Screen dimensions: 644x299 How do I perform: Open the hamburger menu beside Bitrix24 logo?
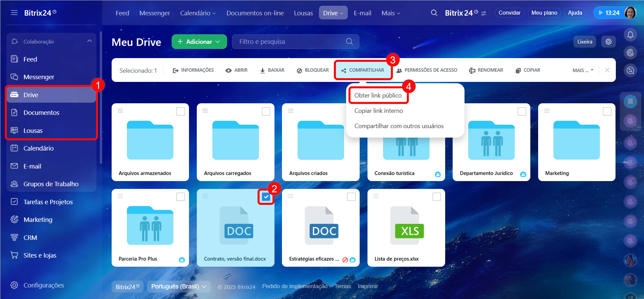pos(14,13)
